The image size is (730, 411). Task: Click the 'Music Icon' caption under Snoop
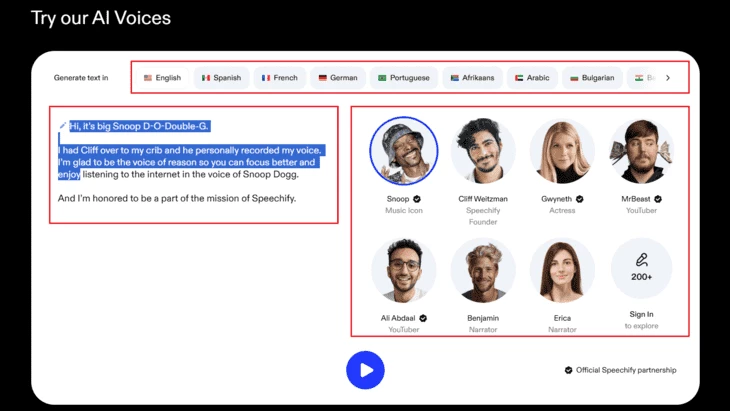point(404,210)
